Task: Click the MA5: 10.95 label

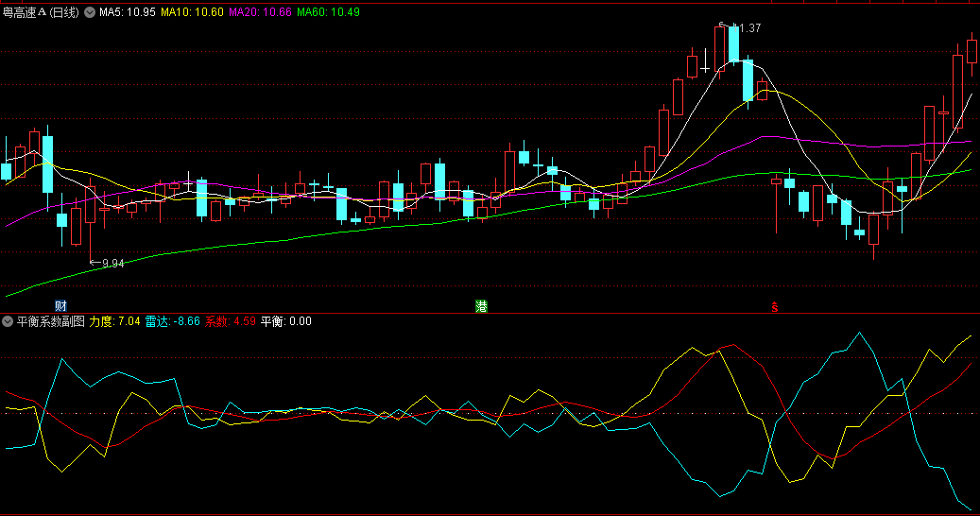Action: coord(128,12)
